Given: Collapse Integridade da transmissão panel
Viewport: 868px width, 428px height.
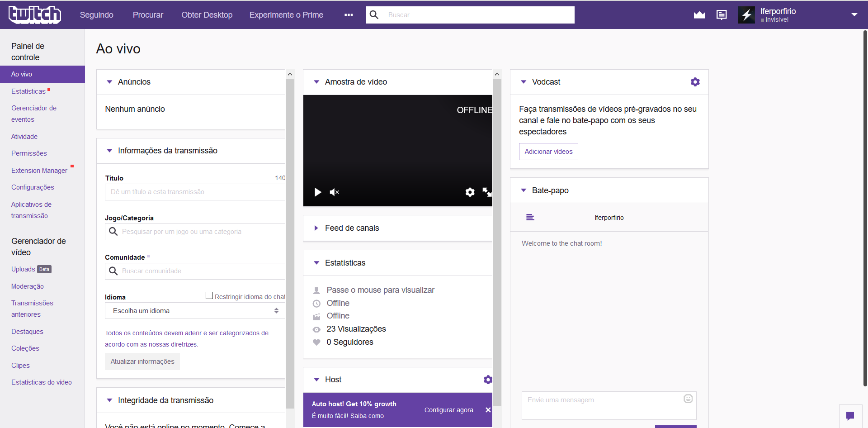Looking at the screenshot, I should (109, 400).
